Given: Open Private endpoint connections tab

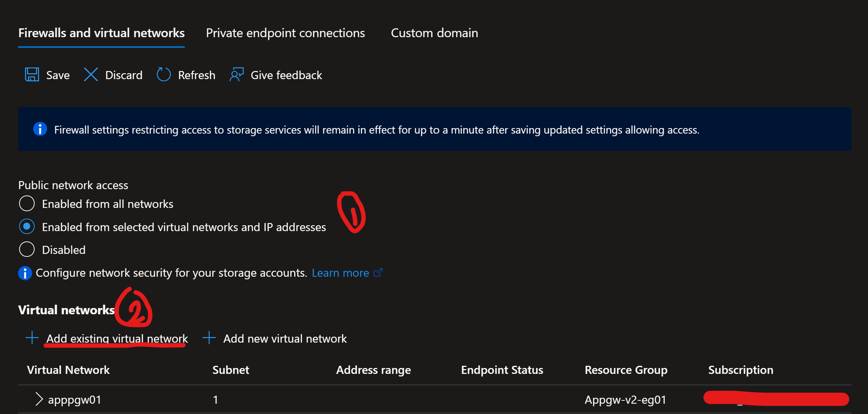Looking at the screenshot, I should pyautogui.click(x=285, y=33).
